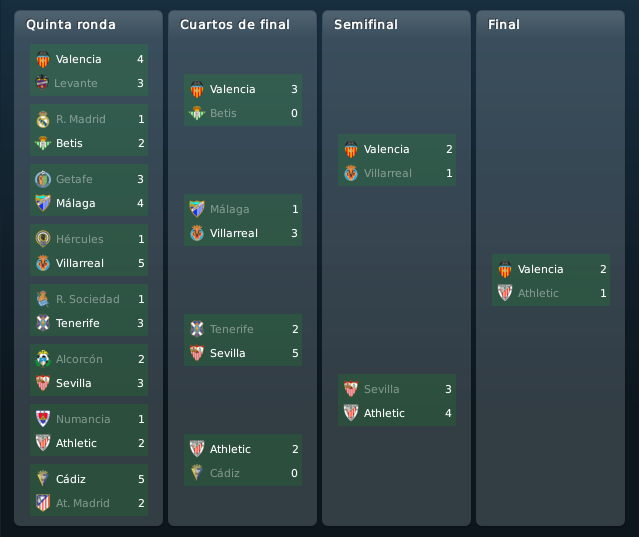Click Valencia's score 4 against Levante
Screen dimensions: 639x537
140,59
